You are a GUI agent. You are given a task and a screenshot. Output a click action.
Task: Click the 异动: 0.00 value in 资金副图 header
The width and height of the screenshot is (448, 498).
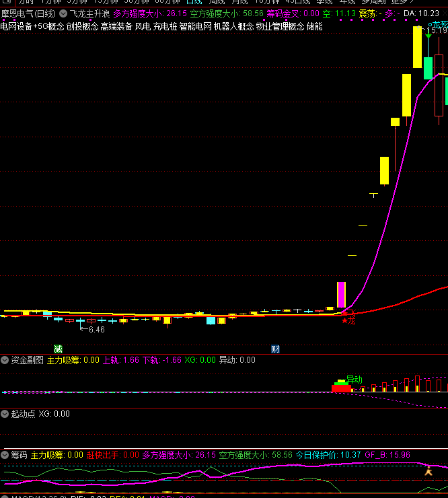pos(237,360)
